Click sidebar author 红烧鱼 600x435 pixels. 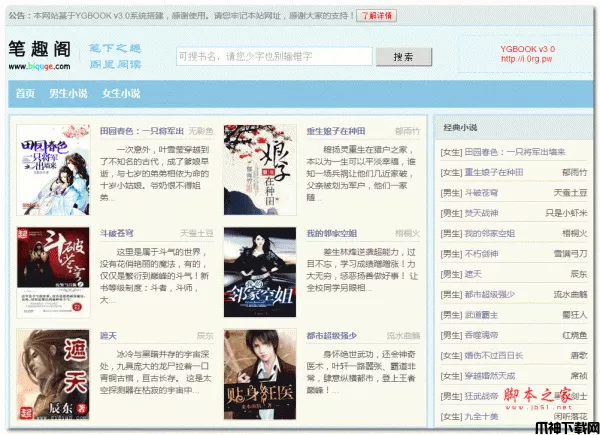[x=575, y=335]
